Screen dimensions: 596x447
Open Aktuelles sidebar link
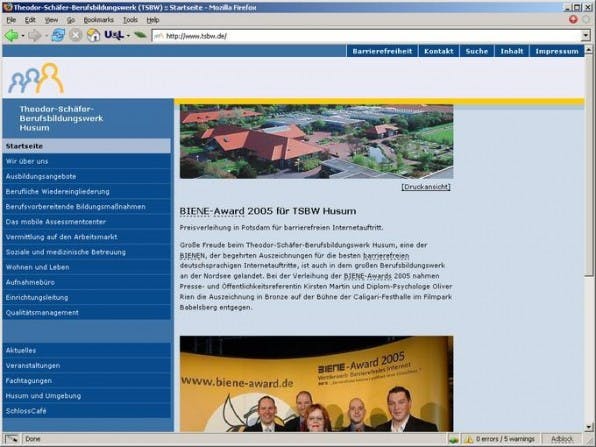pyautogui.click(x=87, y=350)
